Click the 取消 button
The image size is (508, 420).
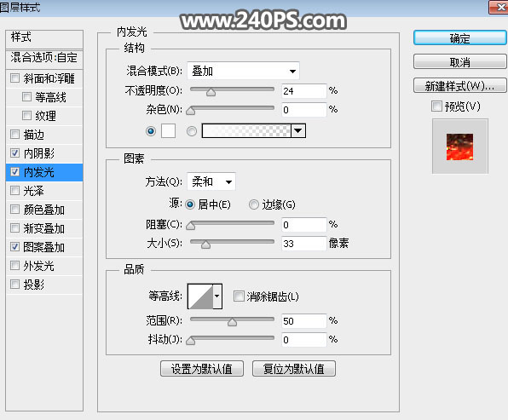459,61
